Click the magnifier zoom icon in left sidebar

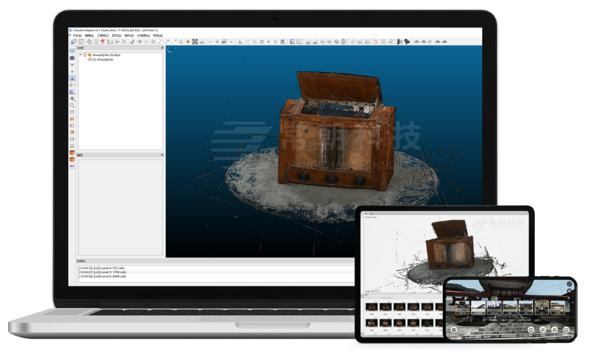coord(72,105)
